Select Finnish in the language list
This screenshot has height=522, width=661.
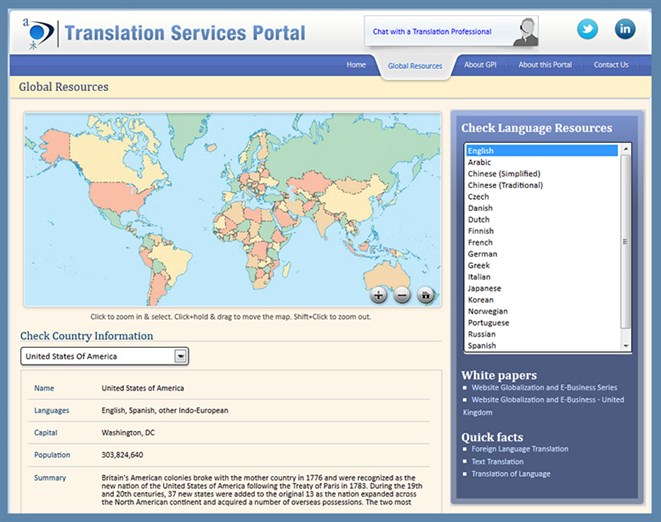tap(542, 231)
